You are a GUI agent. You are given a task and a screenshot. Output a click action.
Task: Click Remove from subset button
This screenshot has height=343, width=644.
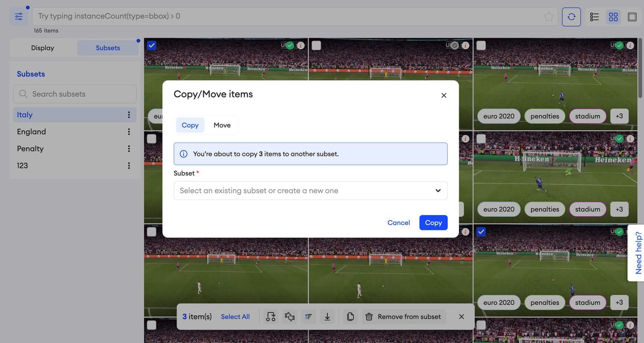point(404,317)
